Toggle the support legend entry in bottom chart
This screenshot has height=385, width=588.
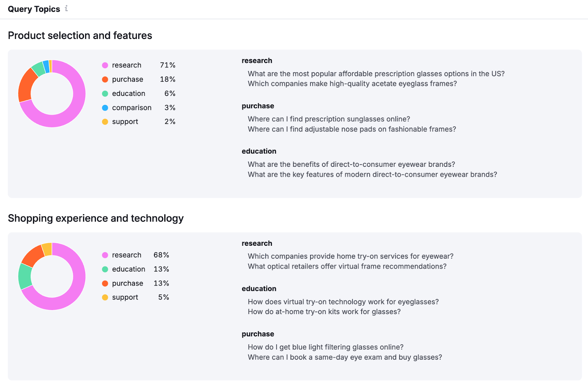point(125,297)
